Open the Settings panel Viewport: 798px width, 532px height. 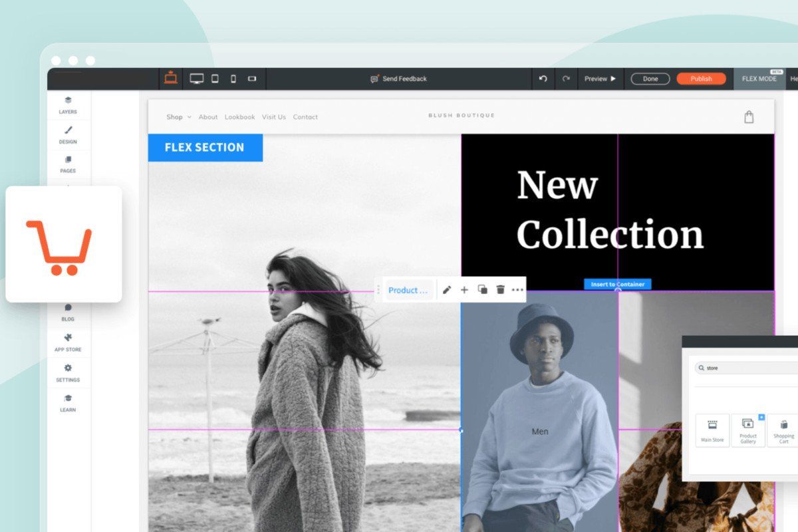point(68,373)
